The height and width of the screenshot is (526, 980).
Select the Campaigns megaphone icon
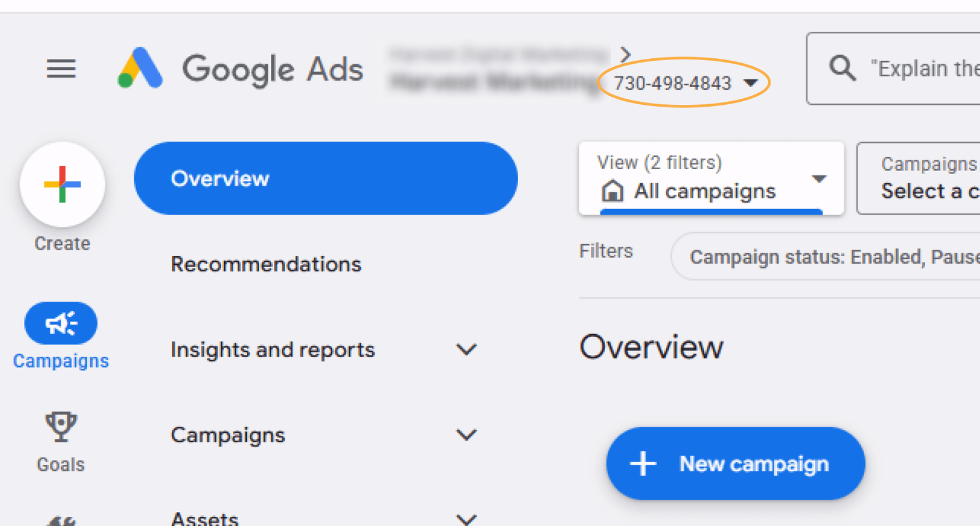tap(61, 323)
